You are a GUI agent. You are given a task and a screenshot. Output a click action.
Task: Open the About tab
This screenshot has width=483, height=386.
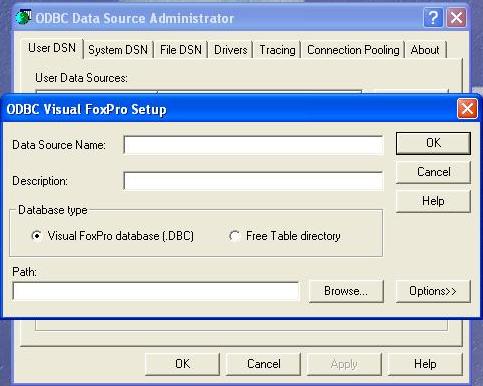click(425, 50)
